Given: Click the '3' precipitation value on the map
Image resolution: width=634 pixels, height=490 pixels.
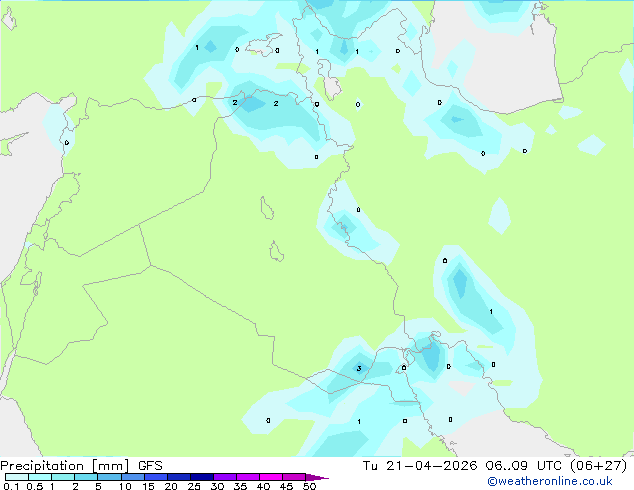Looking at the screenshot, I should click(x=359, y=368).
